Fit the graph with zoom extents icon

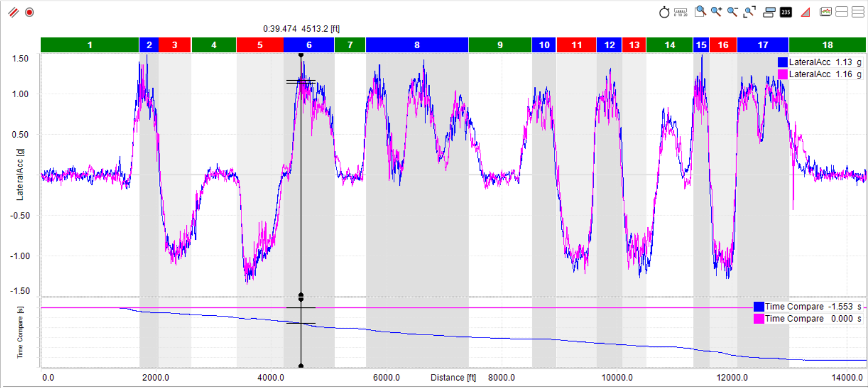pos(750,11)
